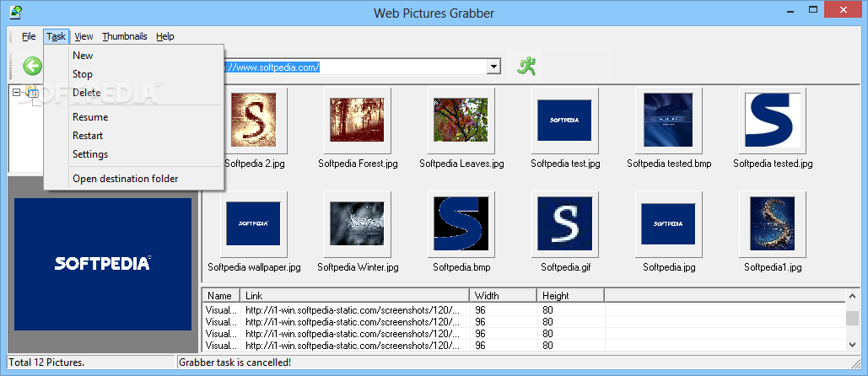
Task: Choose New in the Task menu
Action: click(134, 56)
